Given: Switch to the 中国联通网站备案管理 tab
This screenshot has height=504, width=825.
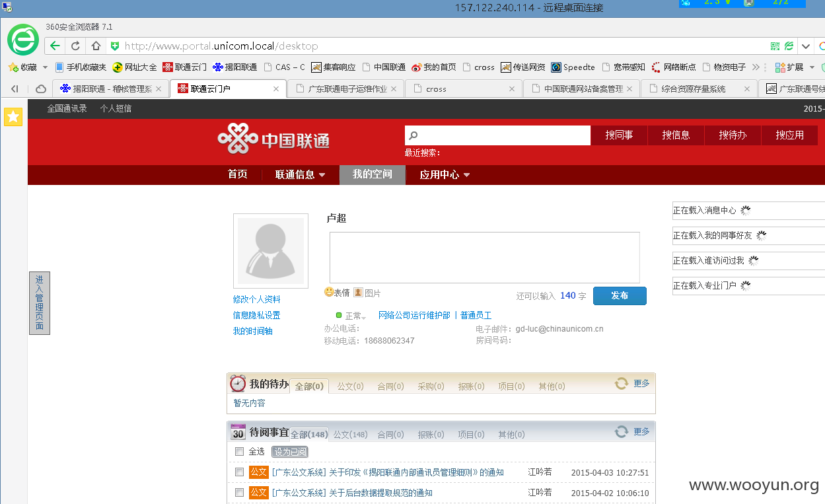Looking at the screenshot, I should pyautogui.click(x=581, y=89).
